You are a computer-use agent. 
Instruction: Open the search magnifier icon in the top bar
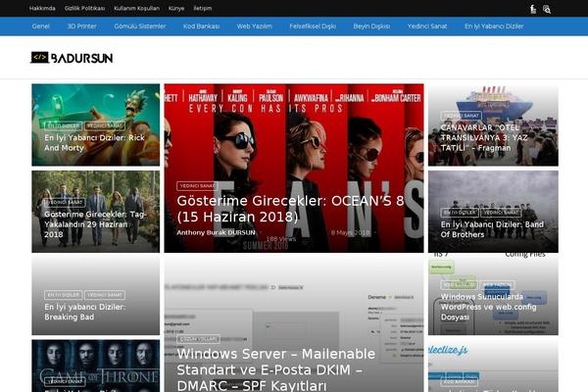tap(547, 9)
